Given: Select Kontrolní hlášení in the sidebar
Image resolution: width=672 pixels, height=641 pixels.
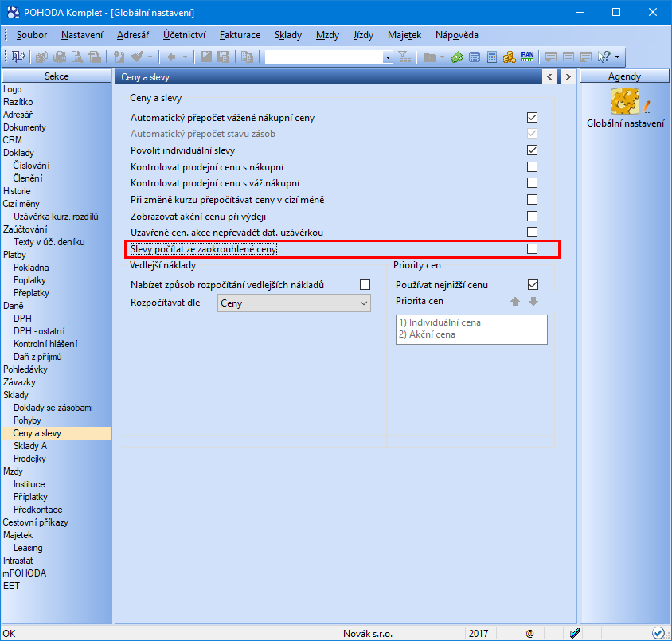Looking at the screenshot, I should (x=45, y=344).
